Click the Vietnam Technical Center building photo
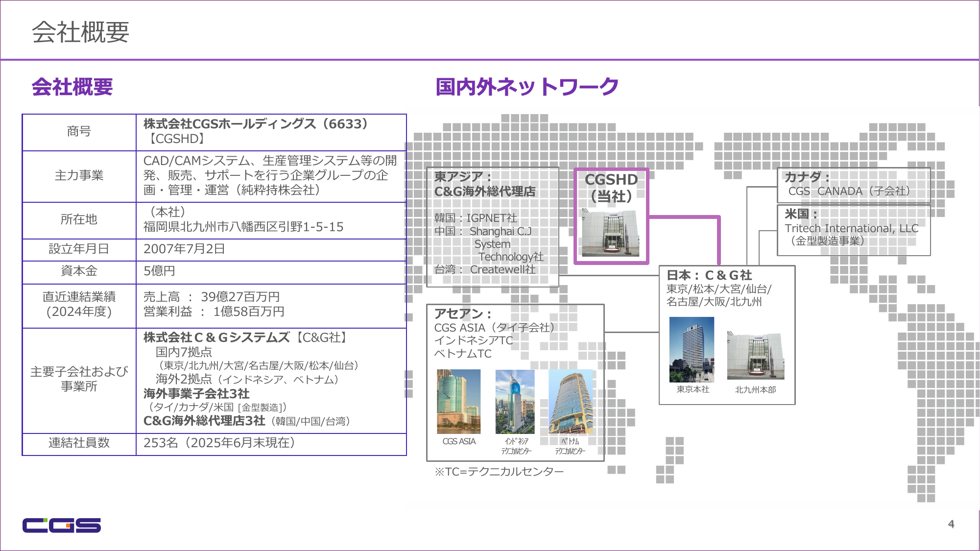The height and width of the screenshot is (551, 980). pos(571,402)
